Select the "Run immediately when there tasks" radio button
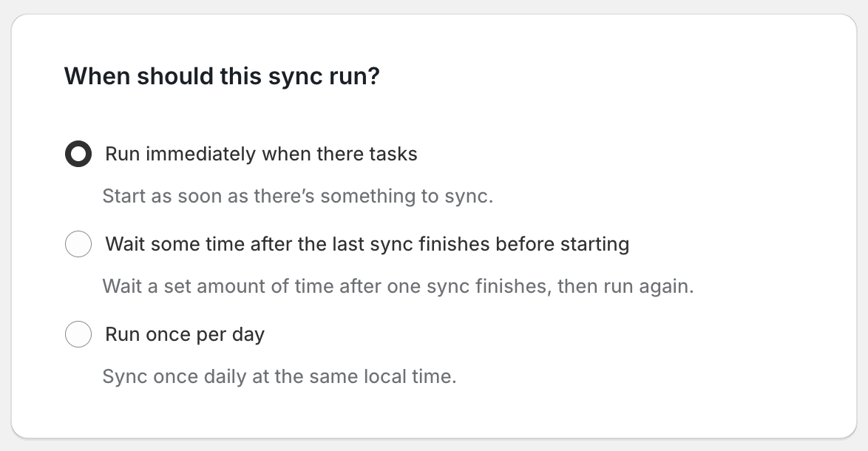This screenshot has height=451, width=868. (x=78, y=155)
